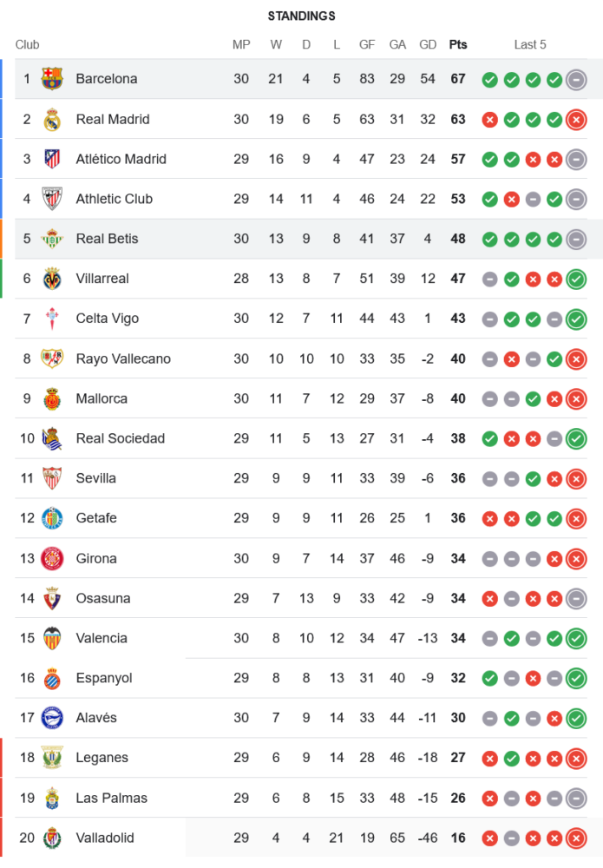Click Osasuna's latest draw result icon
603x868 pixels.
575,599
